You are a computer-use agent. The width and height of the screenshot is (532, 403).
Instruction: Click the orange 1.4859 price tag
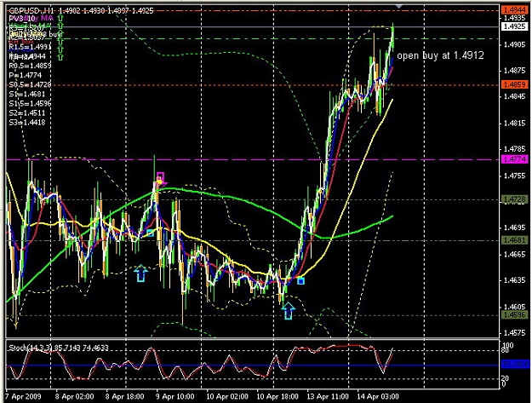click(x=515, y=84)
